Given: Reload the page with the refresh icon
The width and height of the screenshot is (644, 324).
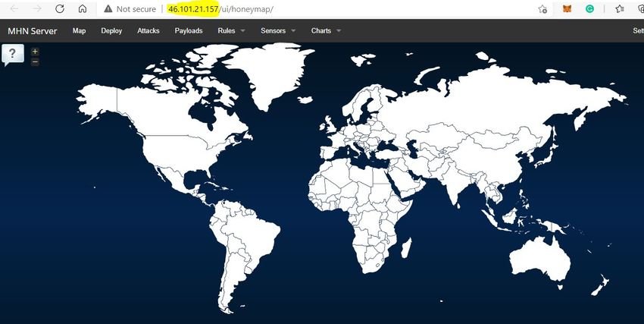Looking at the screenshot, I should (x=60, y=8).
